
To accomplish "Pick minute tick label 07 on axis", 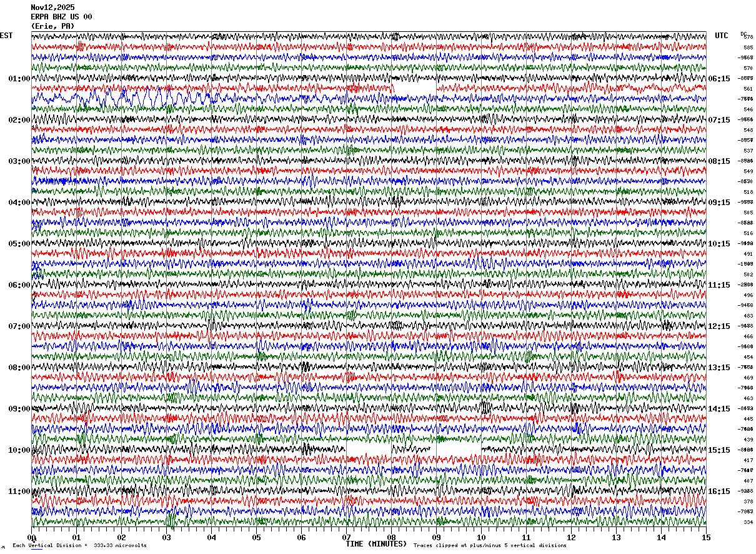I will pos(347,537).
